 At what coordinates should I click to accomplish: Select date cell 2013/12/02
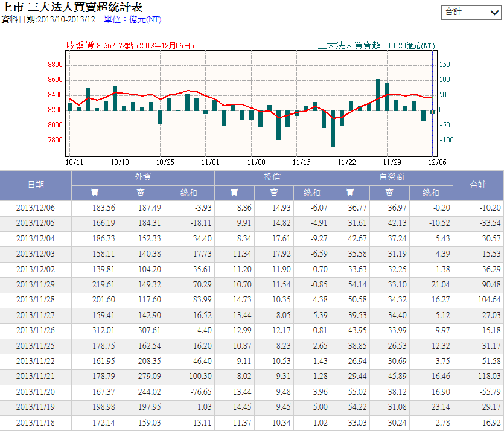coord(36,269)
